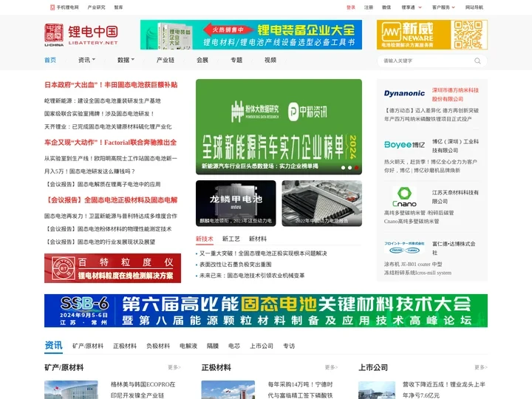Open the 产业链 navigation item
Viewport: 532px width, 399px height.
(x=166, y=60)
